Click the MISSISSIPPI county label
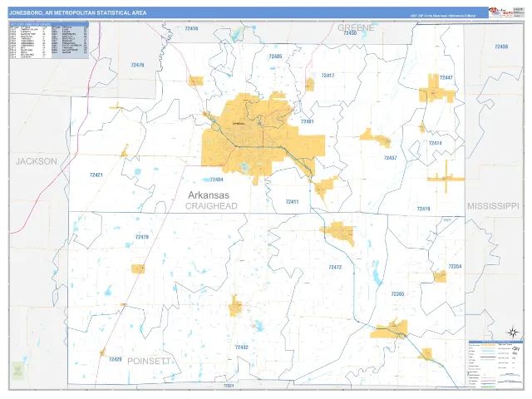This screenshot has width=532, height=399. point(493,206)
